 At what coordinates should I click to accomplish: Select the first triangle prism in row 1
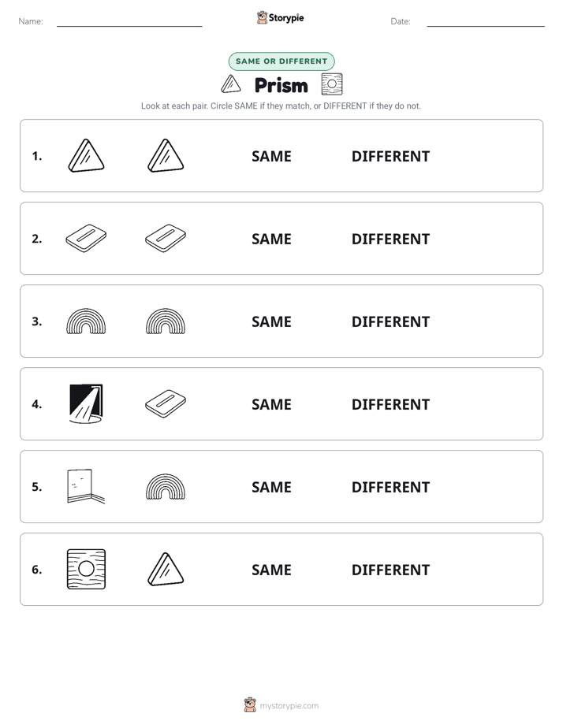(x=87, y=155)
